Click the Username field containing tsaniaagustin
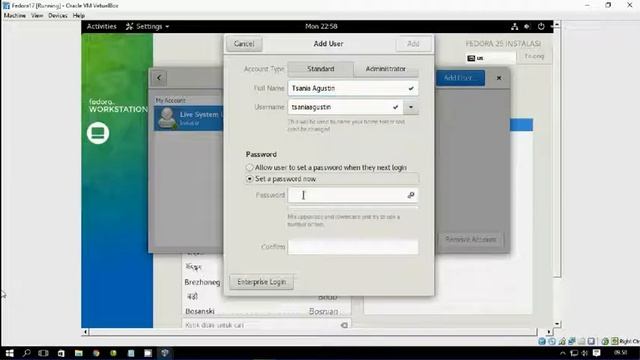Viewport: 640px width, 360px height. pos(345,107)
